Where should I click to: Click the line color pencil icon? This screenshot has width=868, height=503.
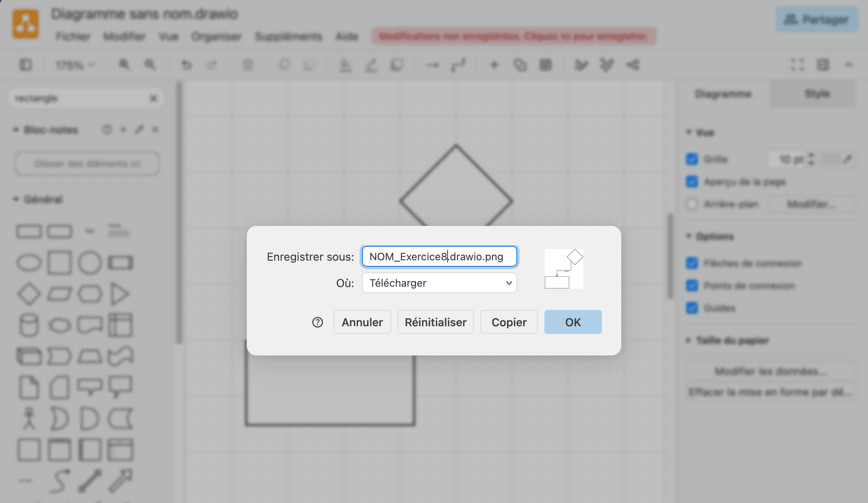click(x=371, y=65)
